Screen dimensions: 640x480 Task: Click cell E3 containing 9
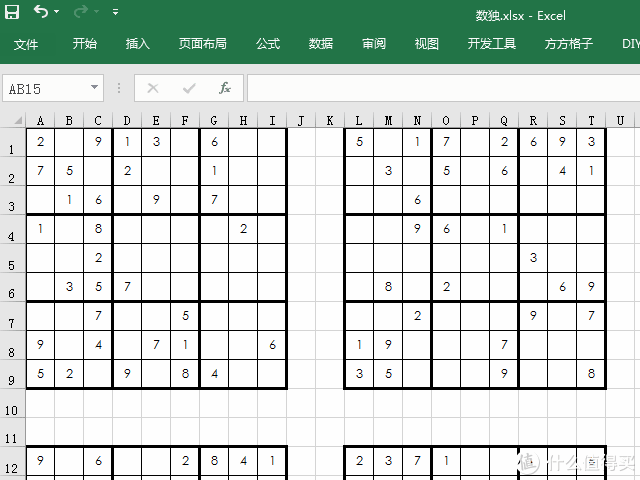156,200
